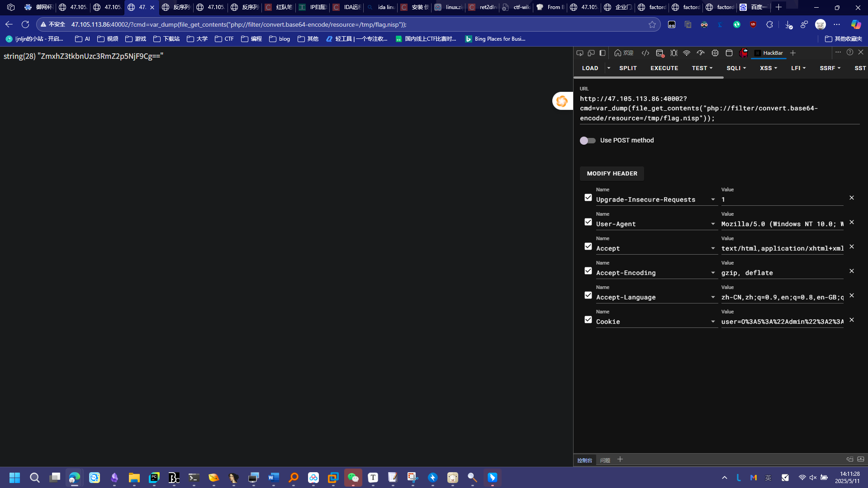Open the DevTools Application panel icon

click(x=729, y=53)
